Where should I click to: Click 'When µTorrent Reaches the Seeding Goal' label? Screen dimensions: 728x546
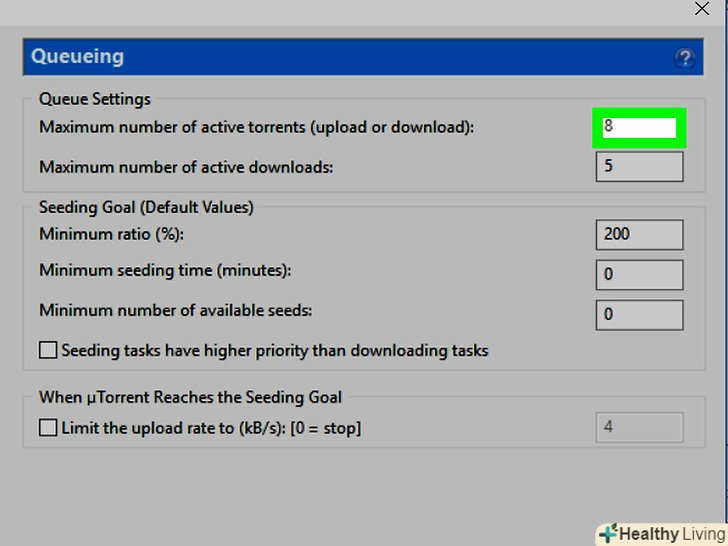[x=190, y=397]
